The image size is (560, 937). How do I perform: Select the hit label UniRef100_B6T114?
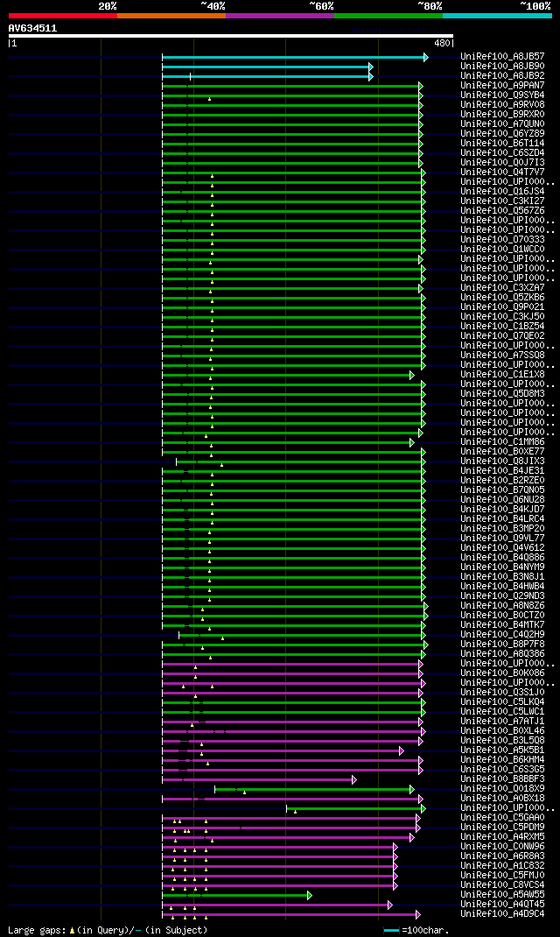tap(502, 144)
